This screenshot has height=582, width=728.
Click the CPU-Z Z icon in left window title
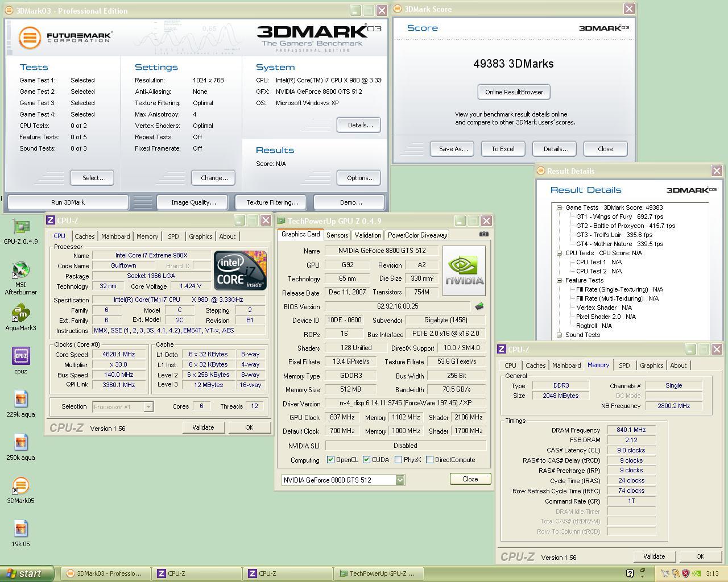(51, 220)
